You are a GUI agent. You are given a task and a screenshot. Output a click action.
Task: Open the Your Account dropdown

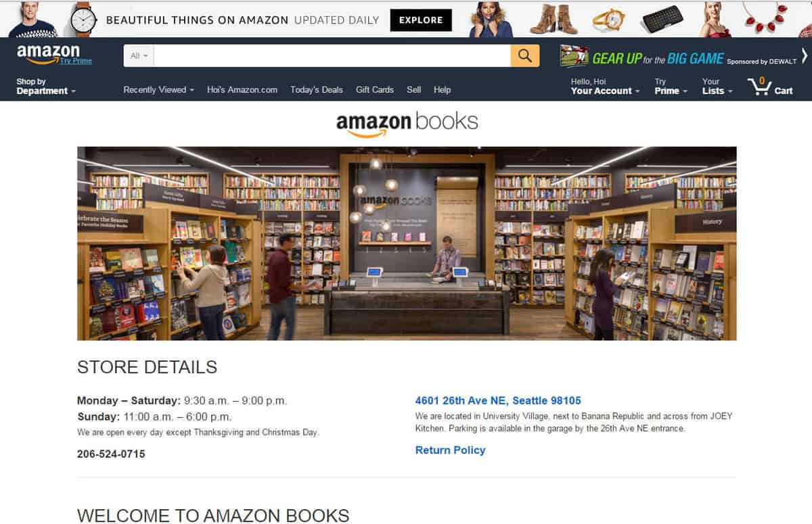(x=605, y=87)
